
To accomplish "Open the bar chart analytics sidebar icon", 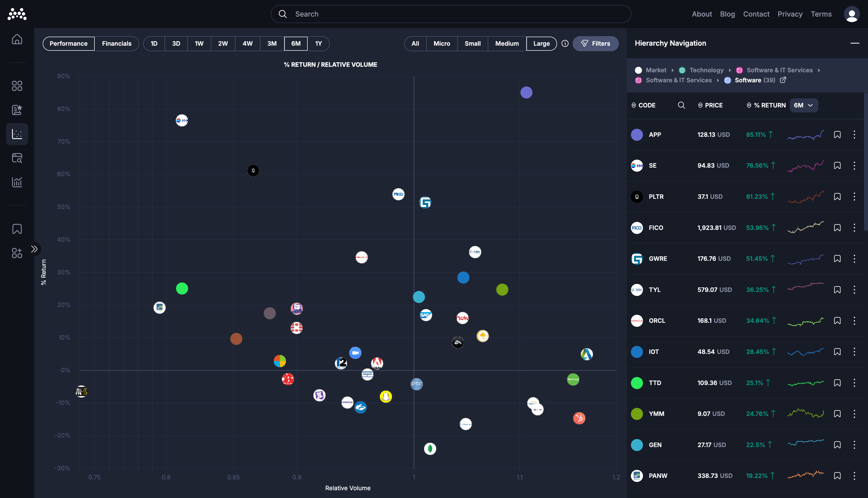I will pyautogui.click(x=17, y=182).
